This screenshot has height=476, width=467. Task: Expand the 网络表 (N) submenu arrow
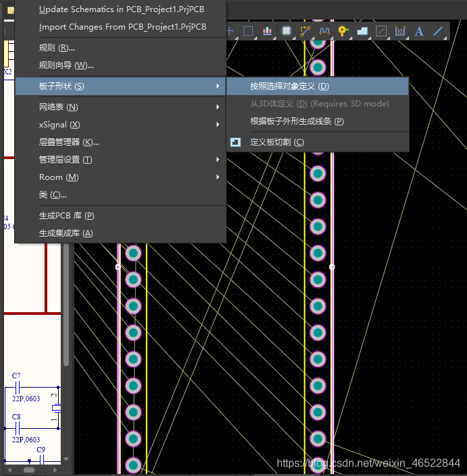click(x=218, y=107)
